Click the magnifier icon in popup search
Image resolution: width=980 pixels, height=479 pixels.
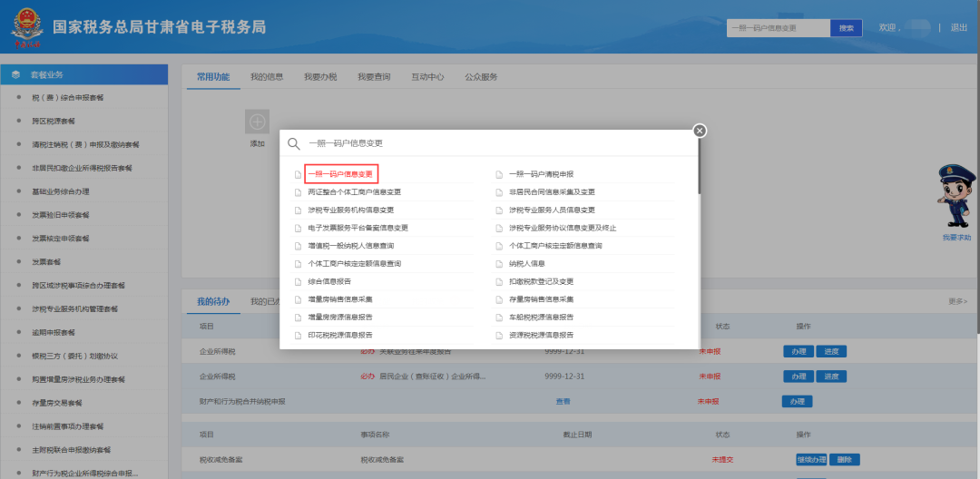pos(294,143)
